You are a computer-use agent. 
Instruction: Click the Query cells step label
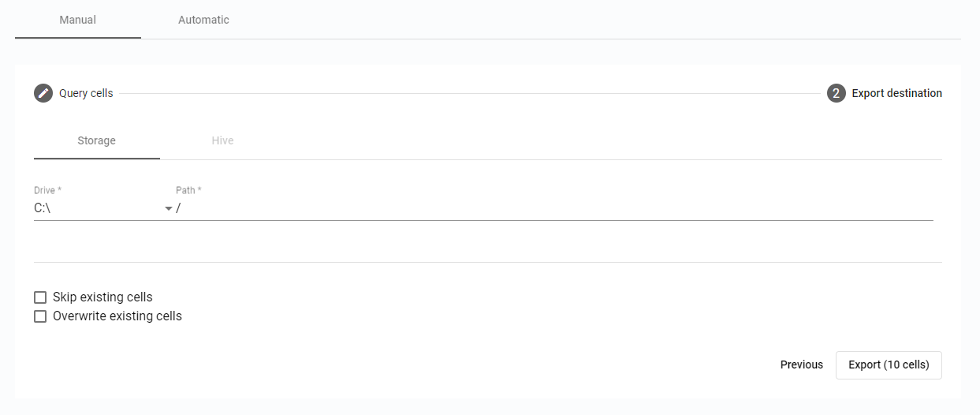86,93
